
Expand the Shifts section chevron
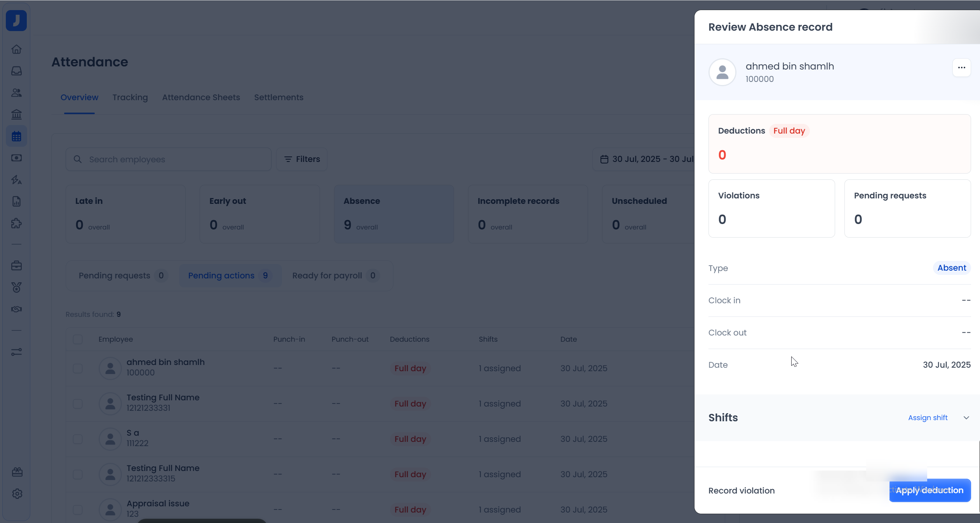coord(966,418)
